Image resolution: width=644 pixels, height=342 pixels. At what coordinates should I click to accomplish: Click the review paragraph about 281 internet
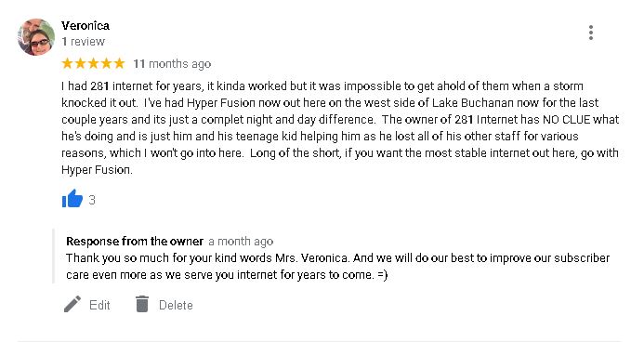tap(340, 127)
